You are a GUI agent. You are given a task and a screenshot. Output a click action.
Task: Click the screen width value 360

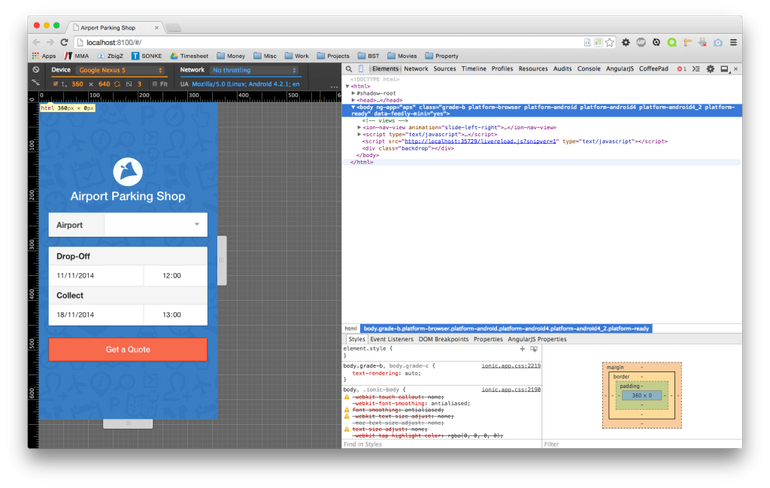(77, 84)
